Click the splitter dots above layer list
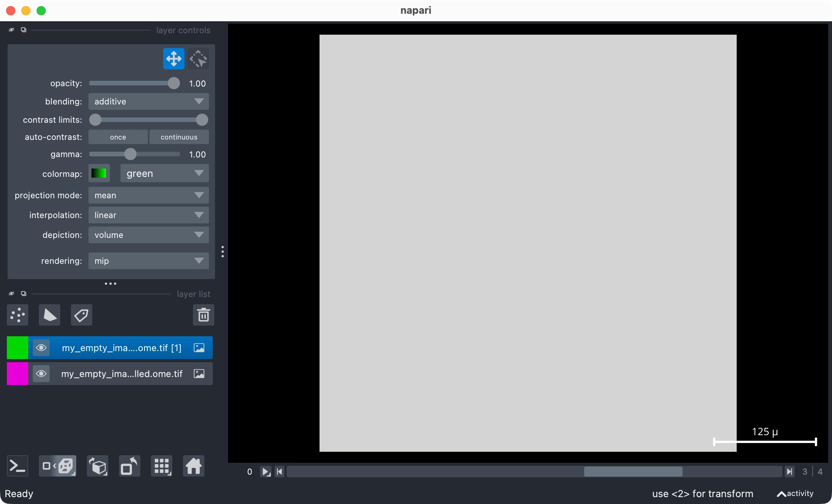 click(x=111, y=284)
